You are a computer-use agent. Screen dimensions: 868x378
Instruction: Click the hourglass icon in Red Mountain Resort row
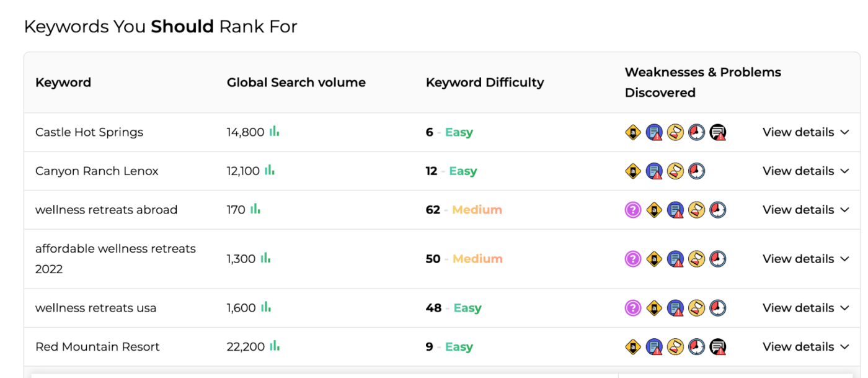coord(675,347)
